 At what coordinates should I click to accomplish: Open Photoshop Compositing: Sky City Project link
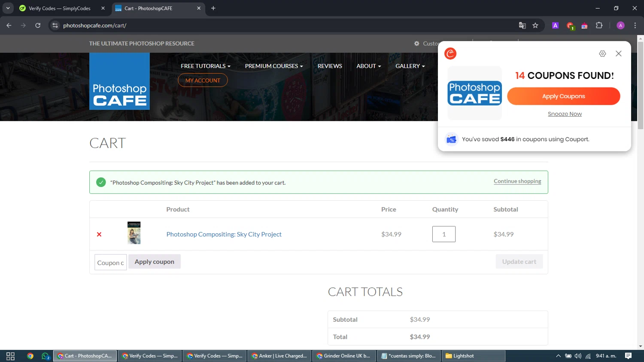[224, 234]
